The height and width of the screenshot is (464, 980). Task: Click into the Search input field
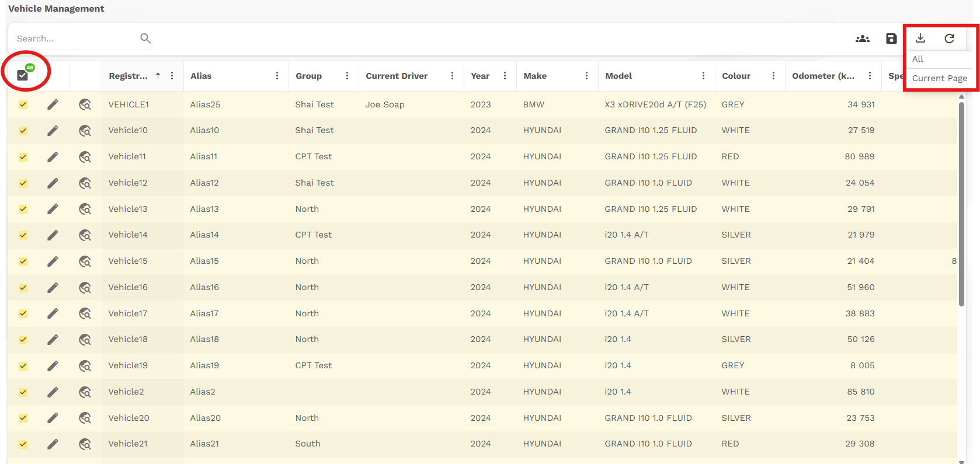pyautogui.click(x=76, y=39)
